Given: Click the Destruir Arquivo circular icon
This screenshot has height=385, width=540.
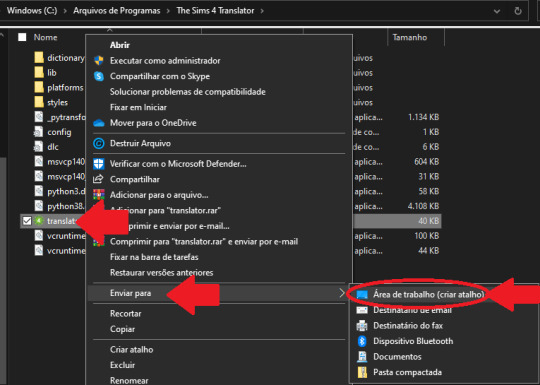Looking at the screenshot, I should (98, 143).
